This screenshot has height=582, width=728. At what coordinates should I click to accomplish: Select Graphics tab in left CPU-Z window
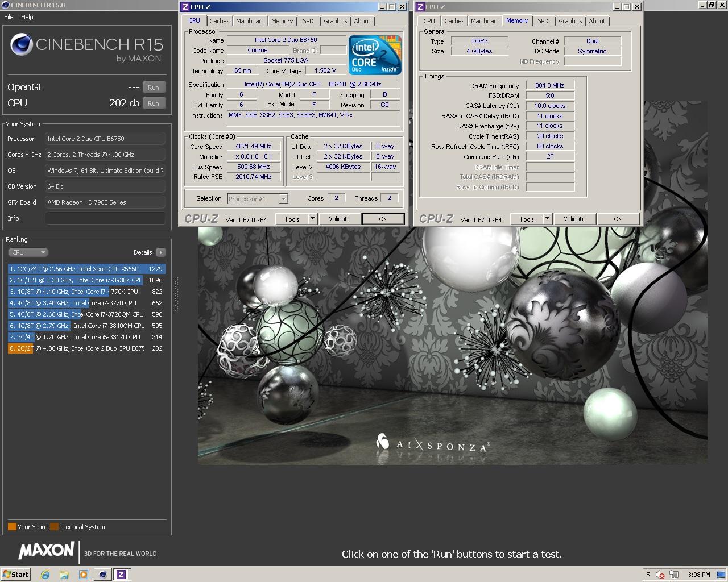[x=336, y=21]
